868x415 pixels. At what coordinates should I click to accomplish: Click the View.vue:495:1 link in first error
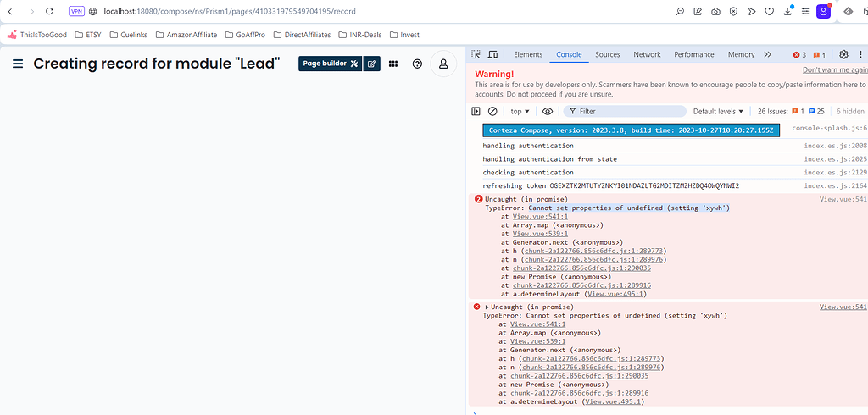615,294
